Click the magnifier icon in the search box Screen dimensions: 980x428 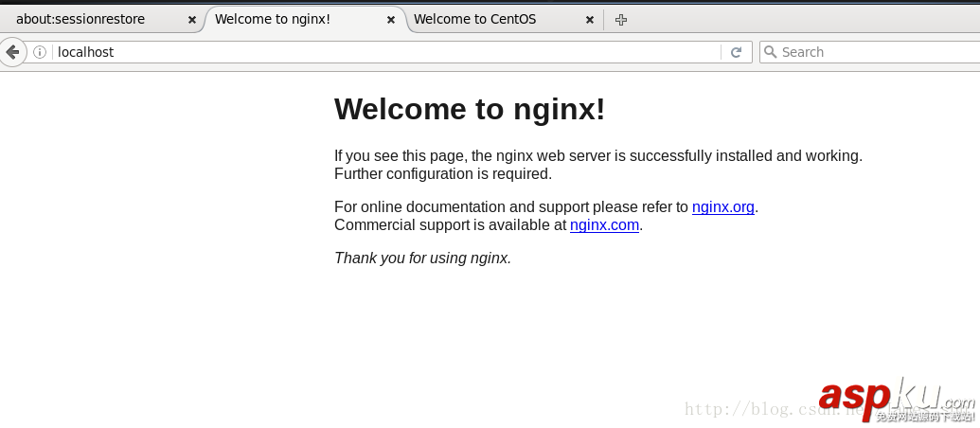coord(771,52)
